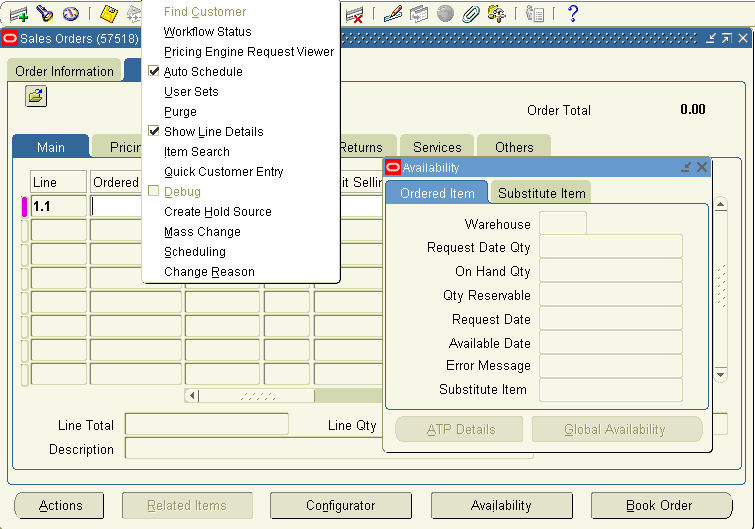Click the Global Availability button
The height and width of the screenshot is (529, 755).
(616, 429)
